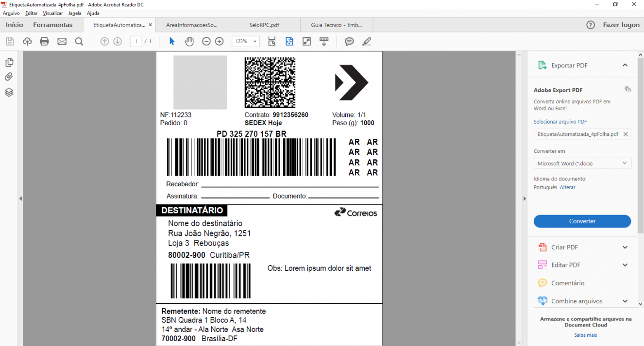Collapse right tools pane arrow
The height and width of the screenshot is (346, 644).
(x=525, y=198)
